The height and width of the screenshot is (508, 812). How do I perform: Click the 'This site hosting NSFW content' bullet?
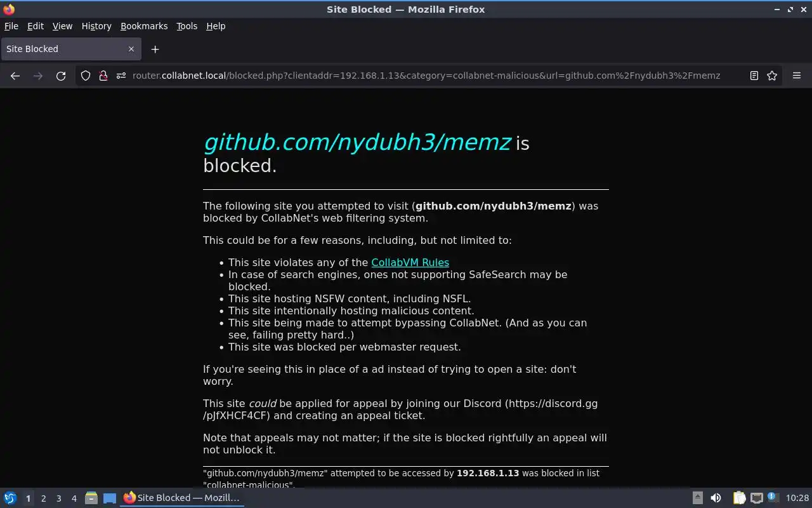(x=350, y=298)
